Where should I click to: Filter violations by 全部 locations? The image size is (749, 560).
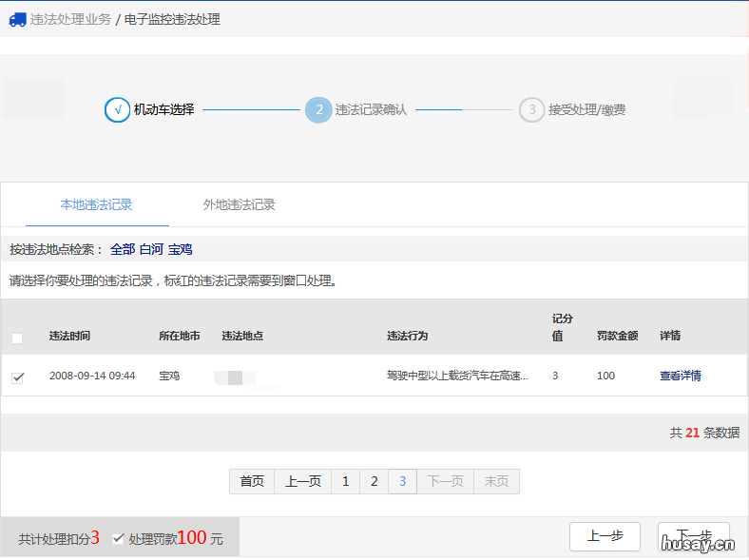click(x=123, y=249)
